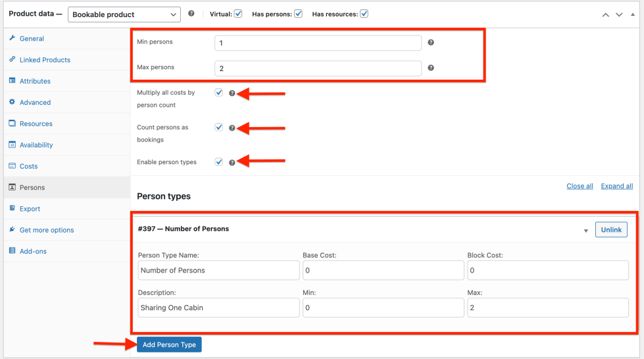Open the Bookable product type dropdown
Screen dimensions: 644x359
pyautogui.click(x=124, y=14)
